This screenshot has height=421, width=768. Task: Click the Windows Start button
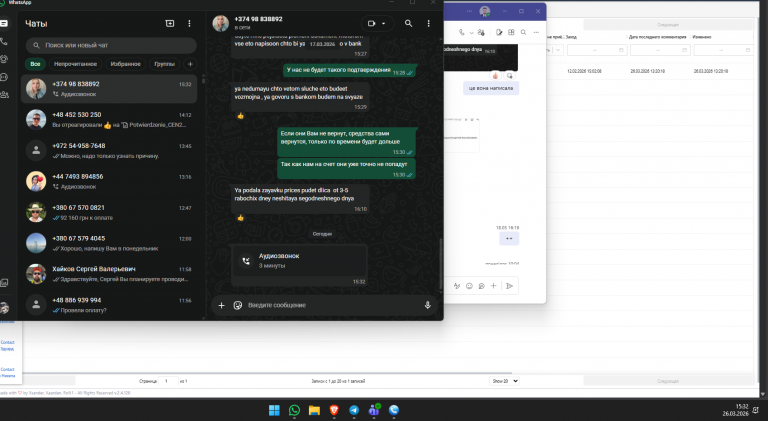pyautogui.click(x=274, y=410)
